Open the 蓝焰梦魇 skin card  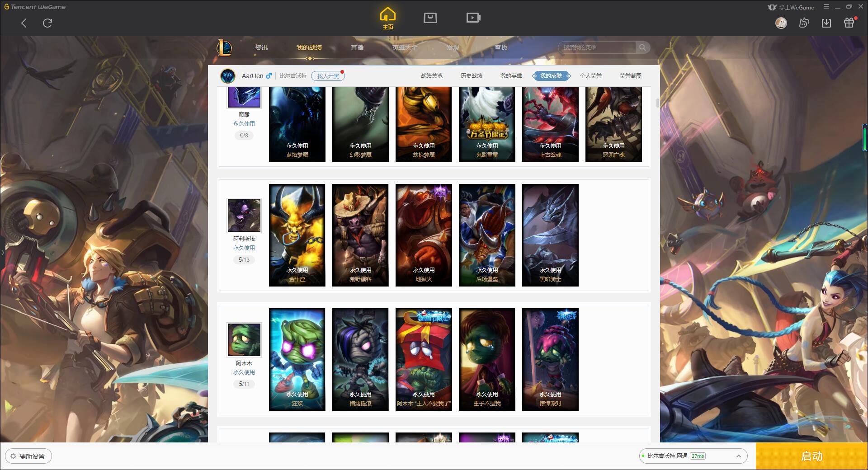[297, 124]
